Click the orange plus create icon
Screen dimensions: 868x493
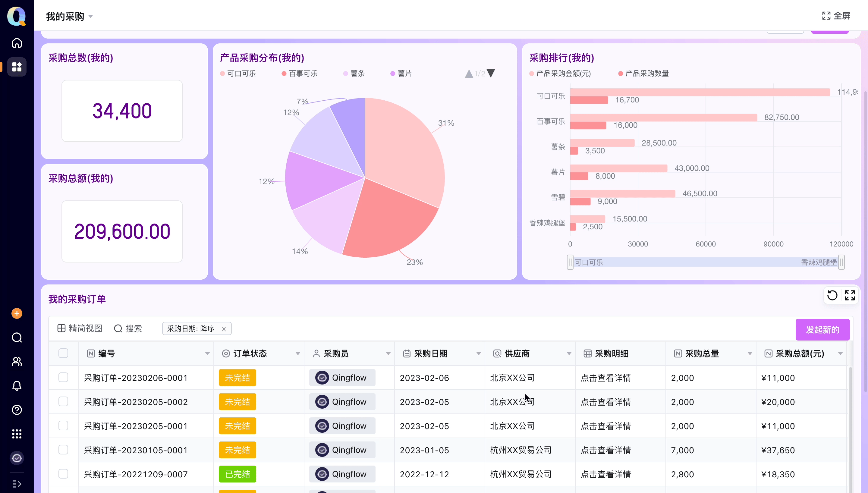click(x=17, y=313)
